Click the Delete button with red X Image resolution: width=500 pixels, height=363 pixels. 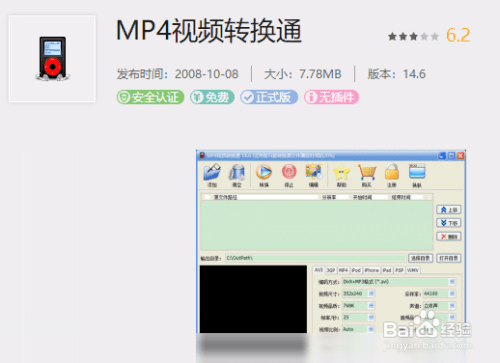click(449, 237)
